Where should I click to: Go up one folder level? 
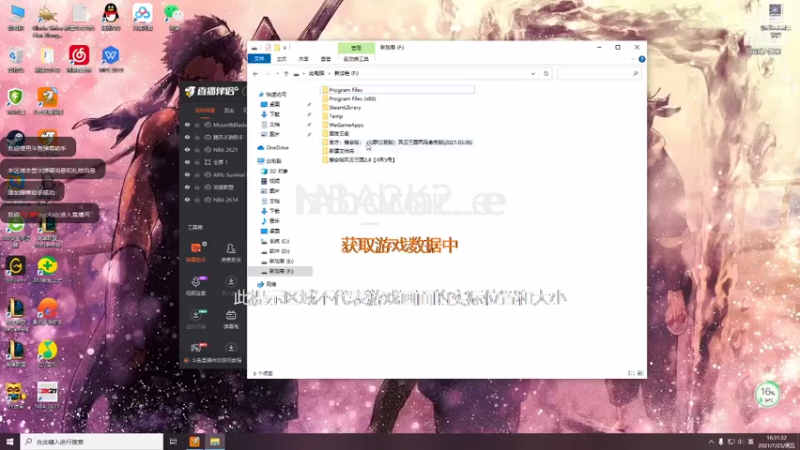[x=286, y=73]
